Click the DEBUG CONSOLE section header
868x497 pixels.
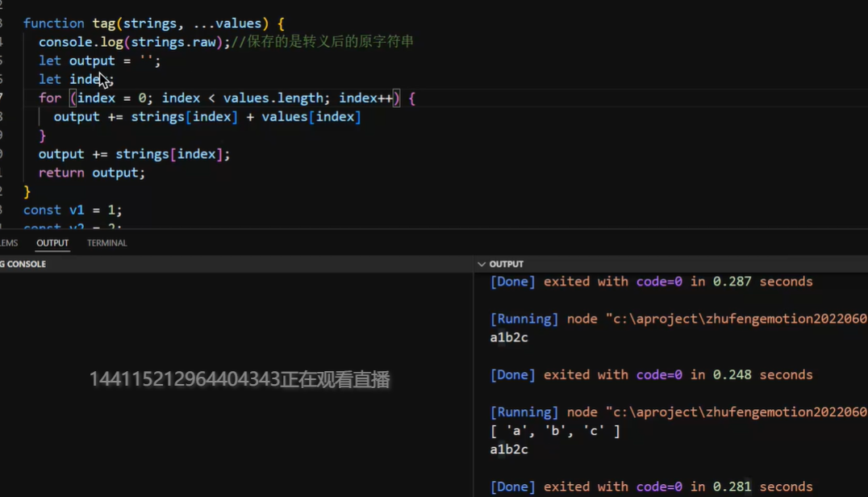[23, 264]
